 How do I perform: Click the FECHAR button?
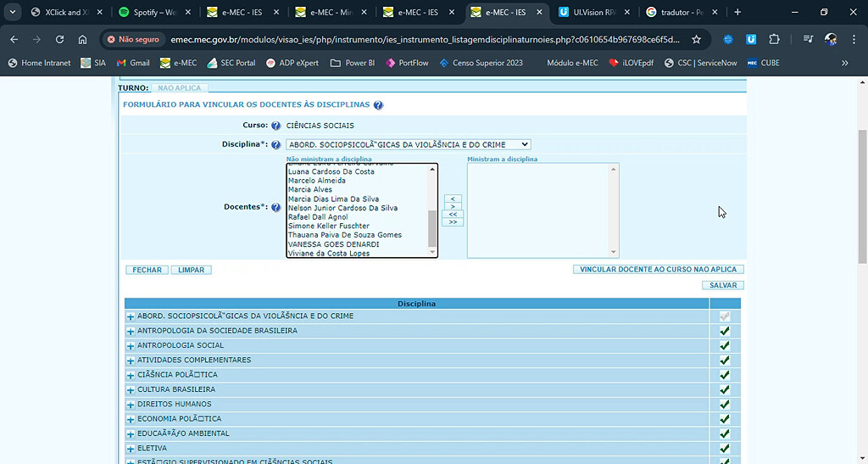(147, 271)
